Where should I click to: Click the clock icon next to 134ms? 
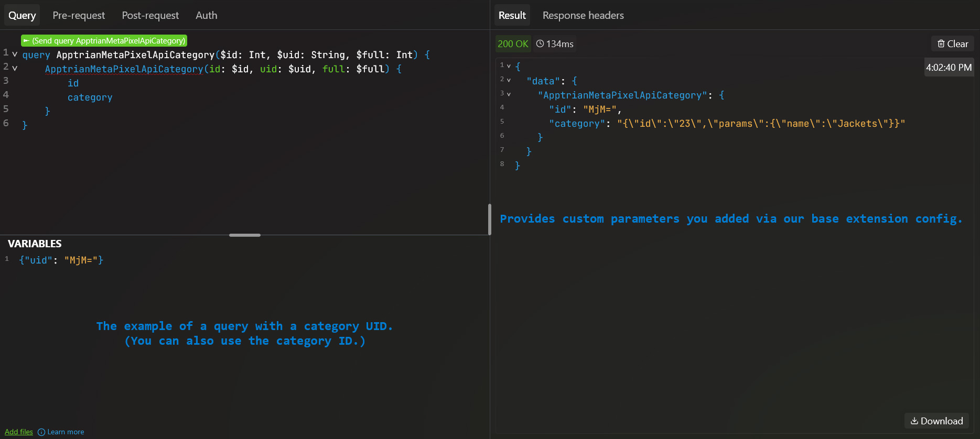(540, 43)
